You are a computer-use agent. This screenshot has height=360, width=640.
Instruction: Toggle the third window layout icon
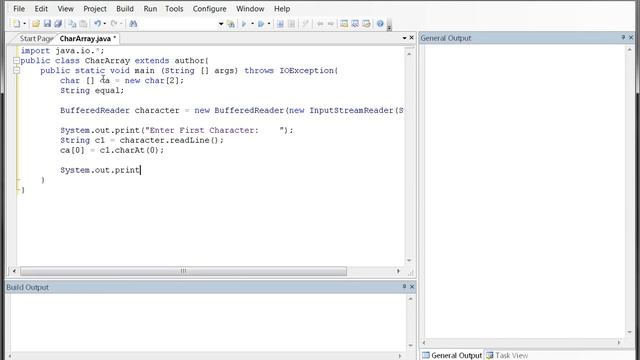pyautogui.click(x=366, y=24)
